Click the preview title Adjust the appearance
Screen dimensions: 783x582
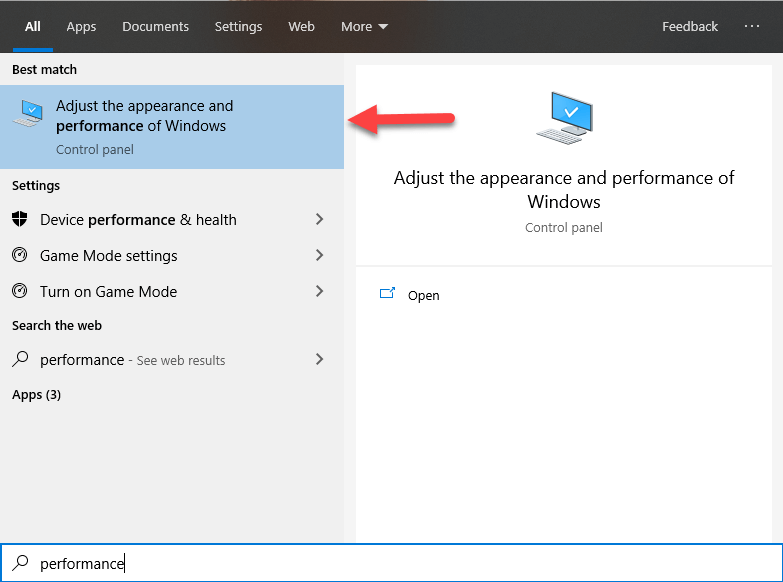(564, 189)
